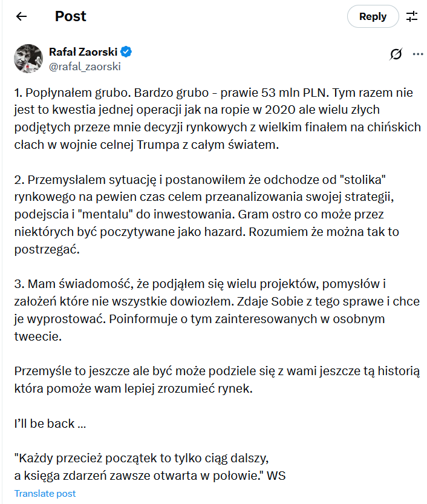The height and width of the screenshot is (504, 427).
Task: Click the Post page heading
Action: pyautogui.click(x=71, y=16)
